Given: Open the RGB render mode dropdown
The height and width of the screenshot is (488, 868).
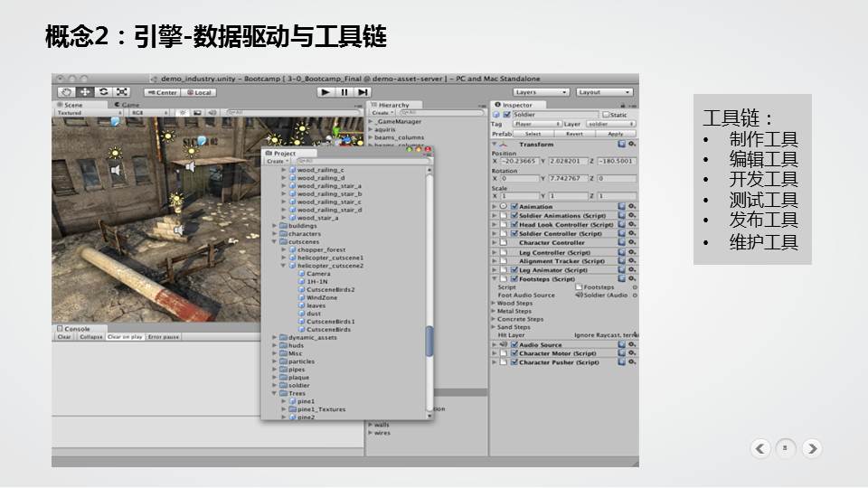Looking at the screenshot, I should click(148, 113).
